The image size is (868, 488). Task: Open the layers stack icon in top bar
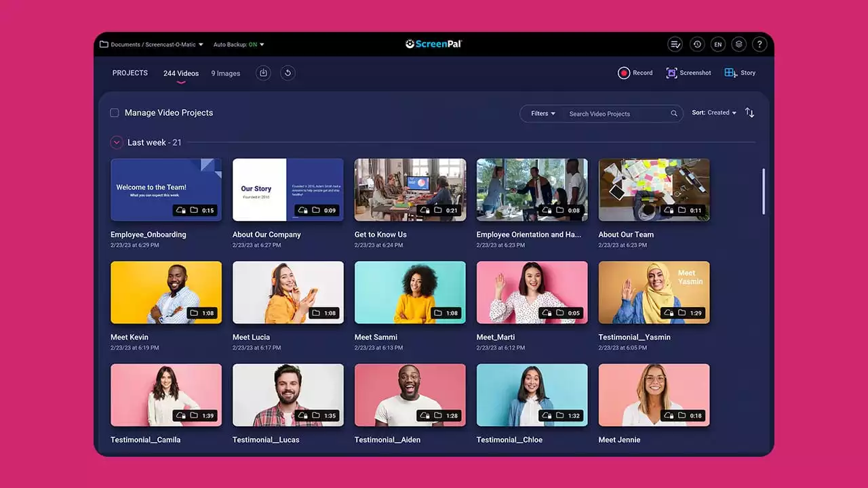click(739, 45)
